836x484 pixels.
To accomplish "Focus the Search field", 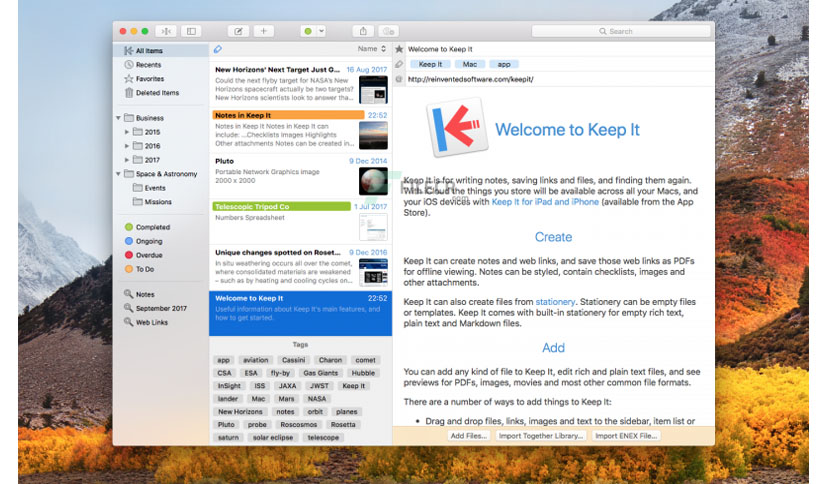I will (x=621, y=31).
